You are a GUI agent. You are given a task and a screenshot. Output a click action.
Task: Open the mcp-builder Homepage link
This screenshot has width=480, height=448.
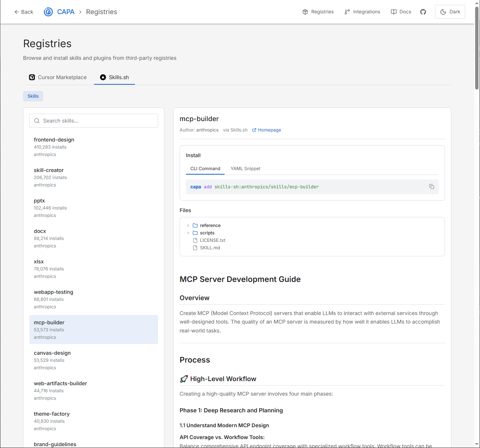click(267, 130)
